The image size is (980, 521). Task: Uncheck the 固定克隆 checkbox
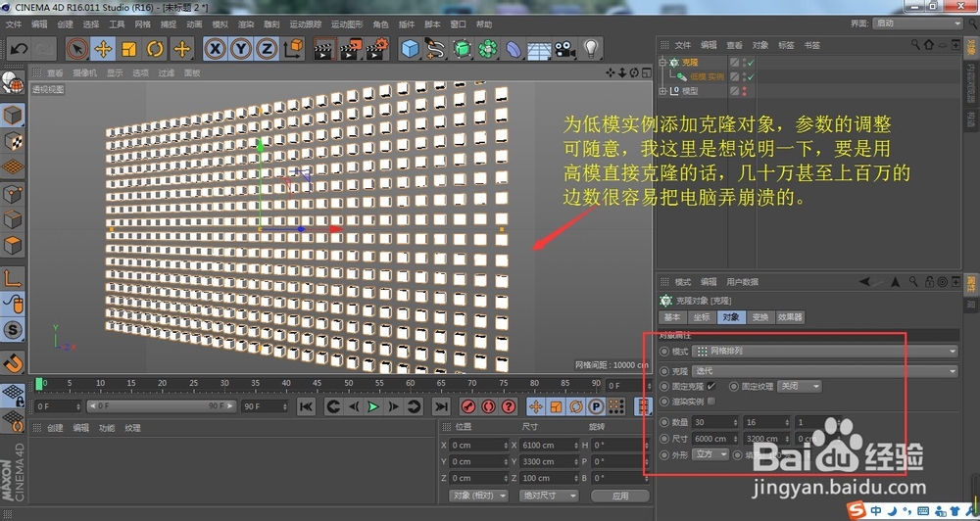(x=711, y=386)
